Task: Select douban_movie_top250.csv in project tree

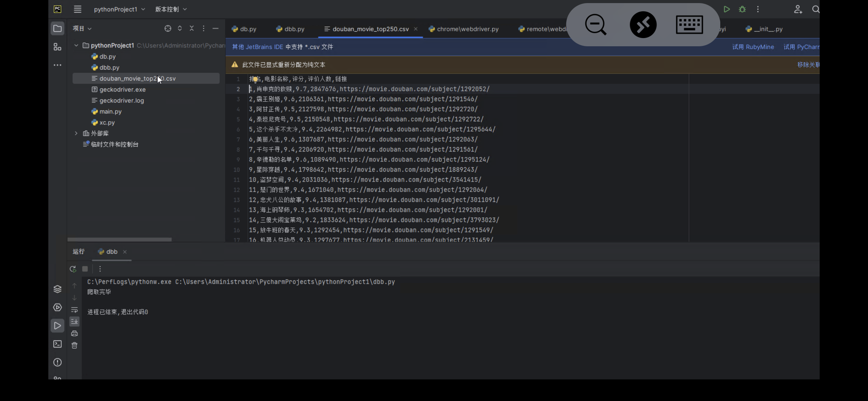Action: coord(146,78)
